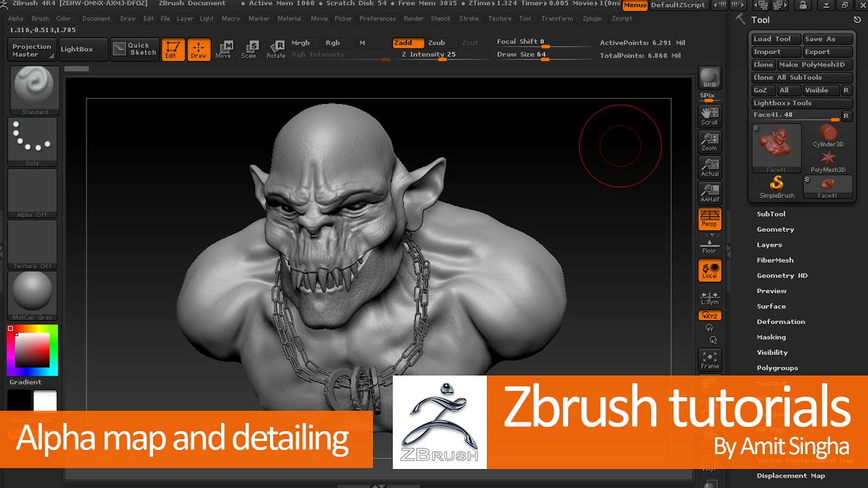868x488 pixels.
Task: Select the Draw mode button
Action: coord(198,49)
